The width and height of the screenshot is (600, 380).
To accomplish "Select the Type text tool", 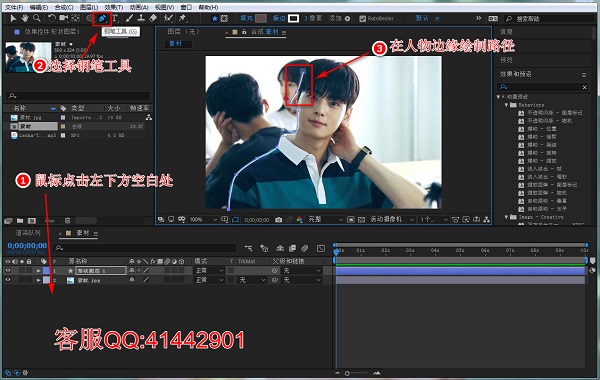I will click(115, 18).
